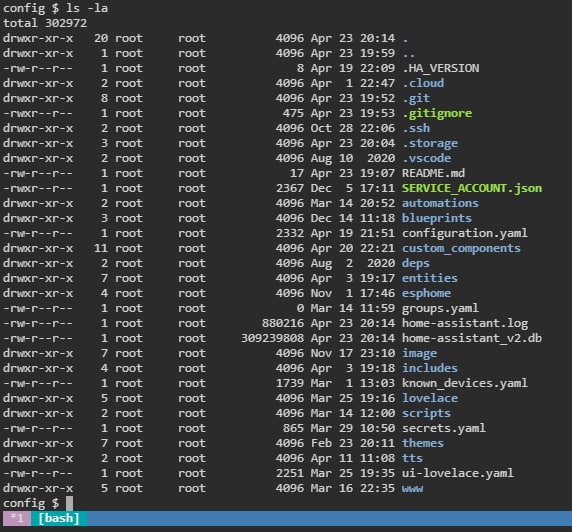Select the blueprints directory name
Image resolution: width=572 pixels, height=532 pixels.
coord(437,218)
